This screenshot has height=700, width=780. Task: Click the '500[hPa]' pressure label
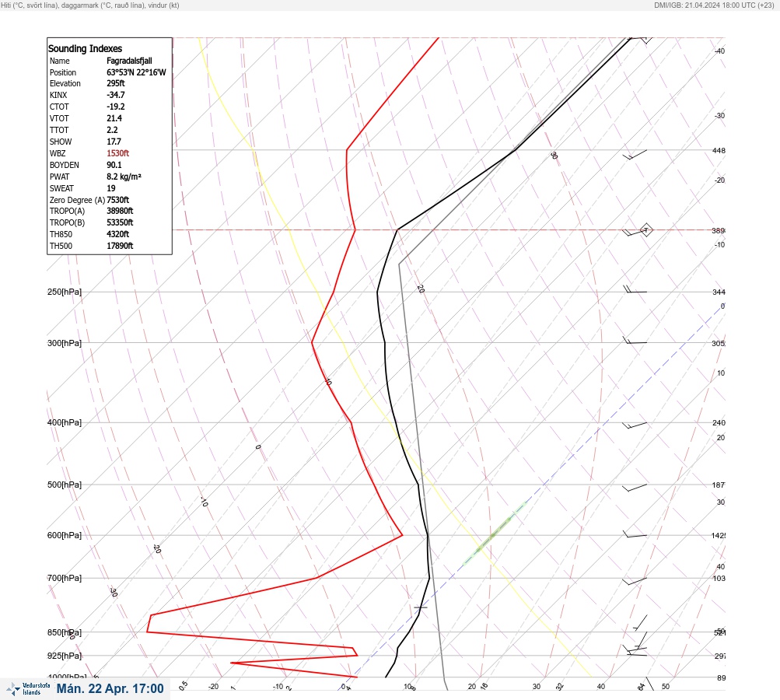click(65, 485)
